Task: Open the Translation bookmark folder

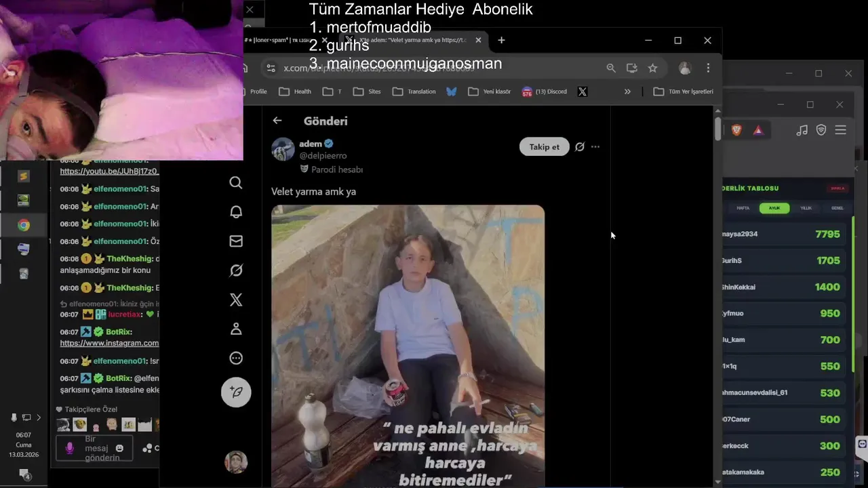Action: tap(414, 91)
